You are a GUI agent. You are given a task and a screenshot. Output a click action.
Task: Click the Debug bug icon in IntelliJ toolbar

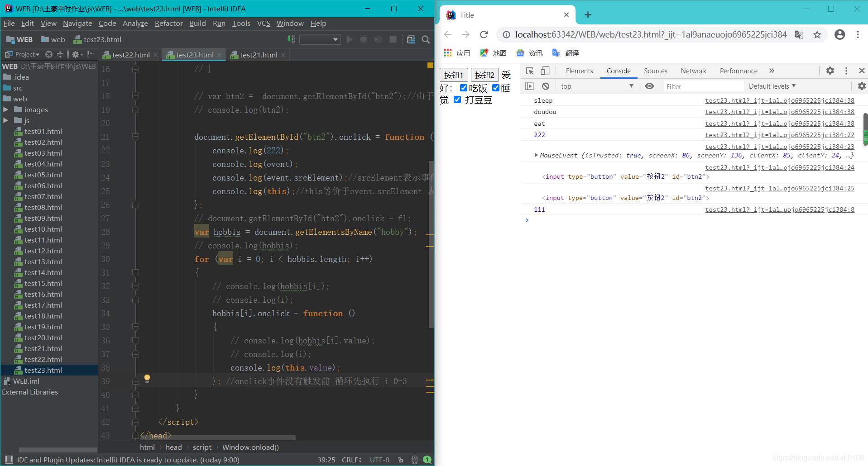pos(364,40)
